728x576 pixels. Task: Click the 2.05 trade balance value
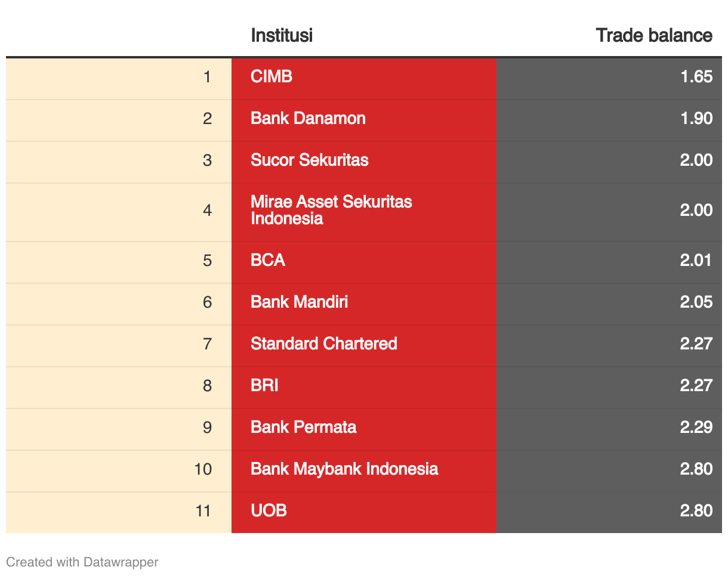696,302
